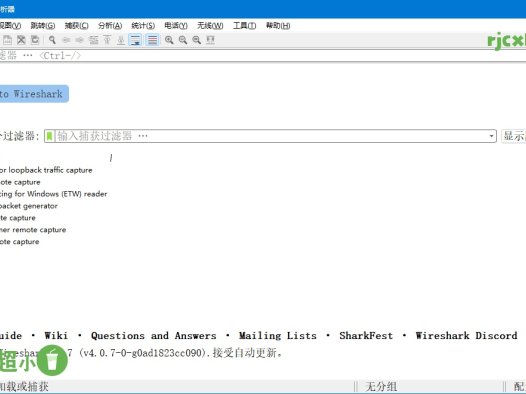Click the Resize columns toolbar icon
The height and width of the screenshot is (394, 526).
coord(210,40)
